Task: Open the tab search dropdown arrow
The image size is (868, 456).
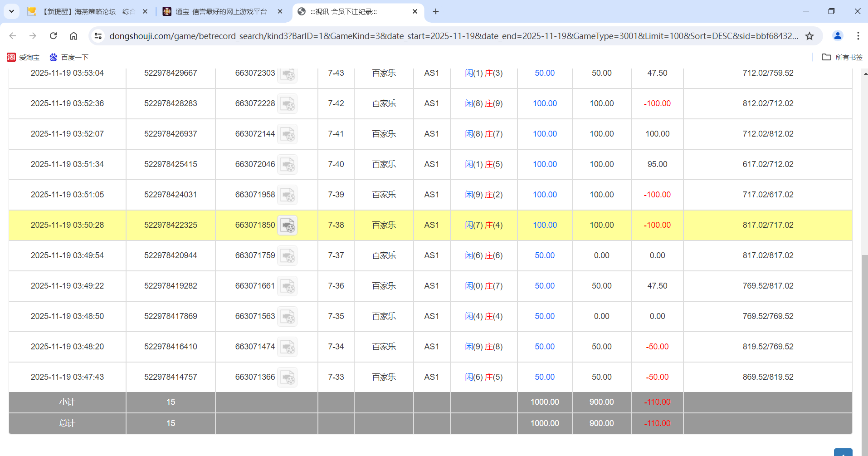Action: (11, 11)
